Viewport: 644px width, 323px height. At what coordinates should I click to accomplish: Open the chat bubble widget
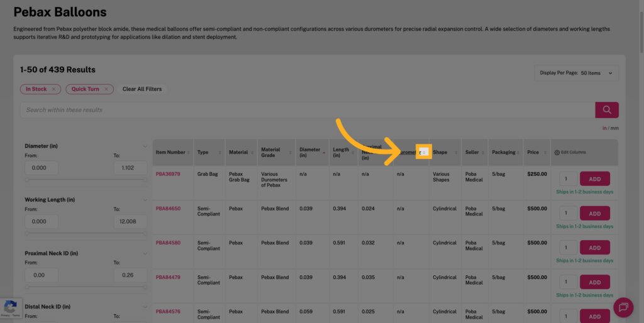pos(623,307)
